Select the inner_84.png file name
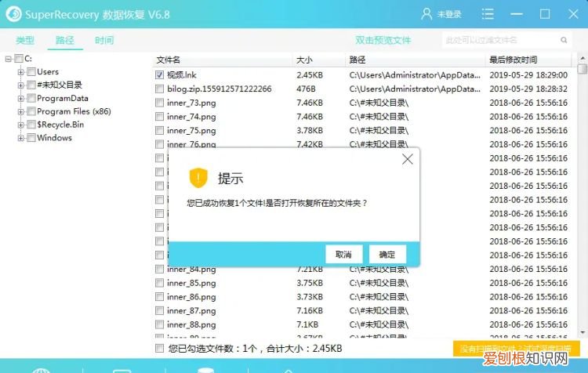The height and width of the screenshot is (373, 588). (x=191, y=269)
